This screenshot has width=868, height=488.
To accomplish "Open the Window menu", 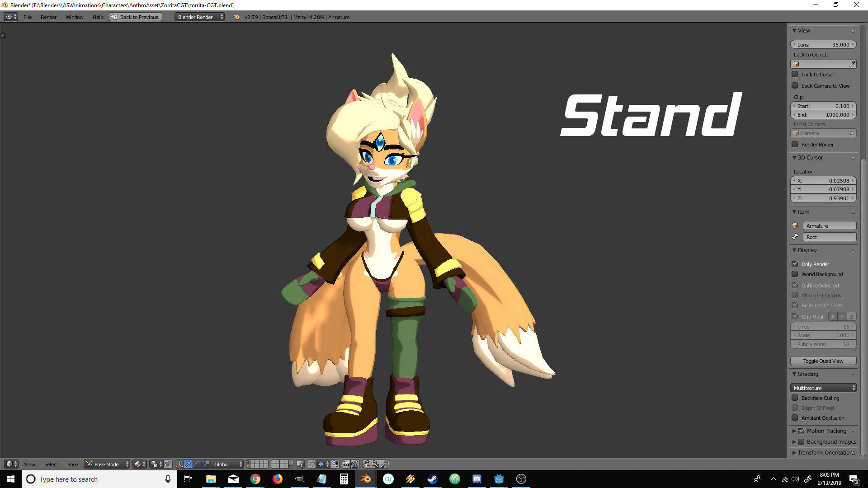I will coord(74,17).
